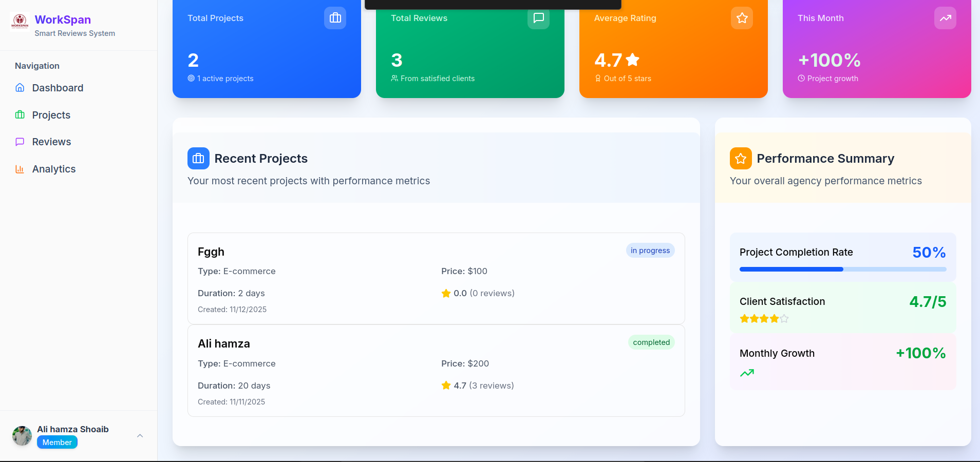
Task: Click the Performance Summary star icon
Action: (x=740, y=158)
